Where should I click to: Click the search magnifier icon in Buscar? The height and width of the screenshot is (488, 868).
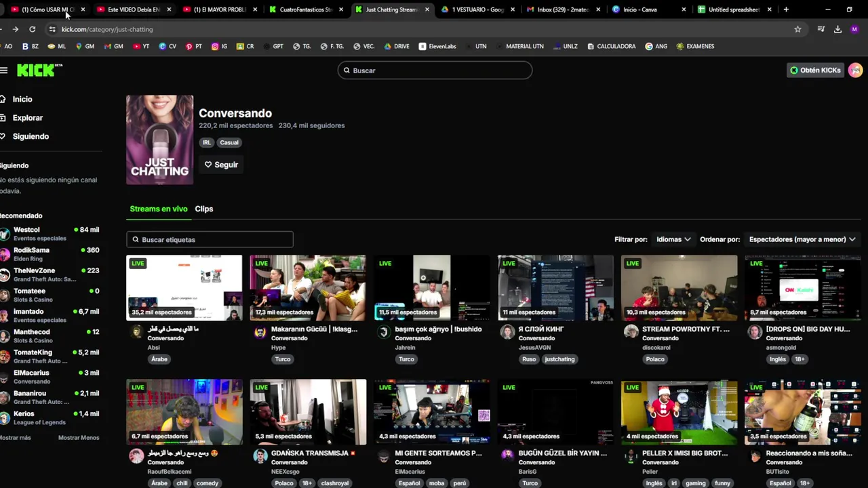pos(347,70)
